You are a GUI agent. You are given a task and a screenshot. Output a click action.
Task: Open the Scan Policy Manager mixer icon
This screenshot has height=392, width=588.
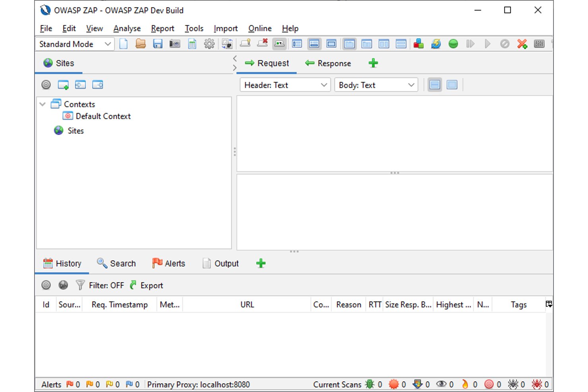click(539, 44)
